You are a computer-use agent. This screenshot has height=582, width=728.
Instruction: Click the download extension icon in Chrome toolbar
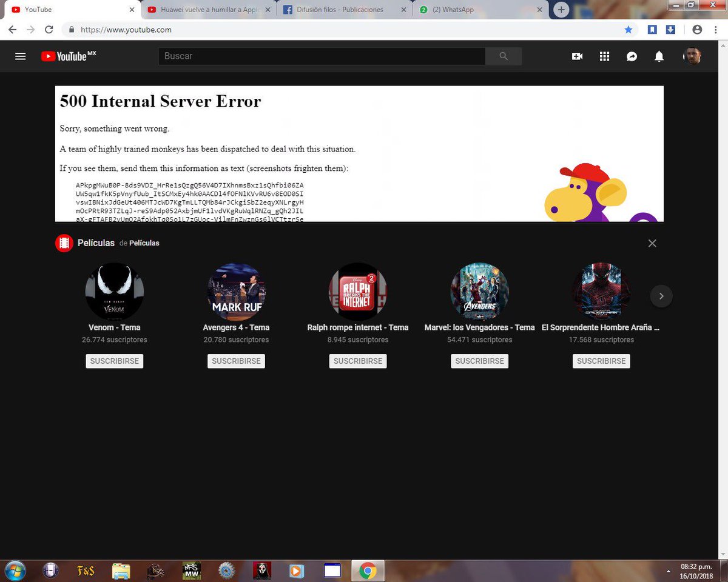[x=670, y=29]
